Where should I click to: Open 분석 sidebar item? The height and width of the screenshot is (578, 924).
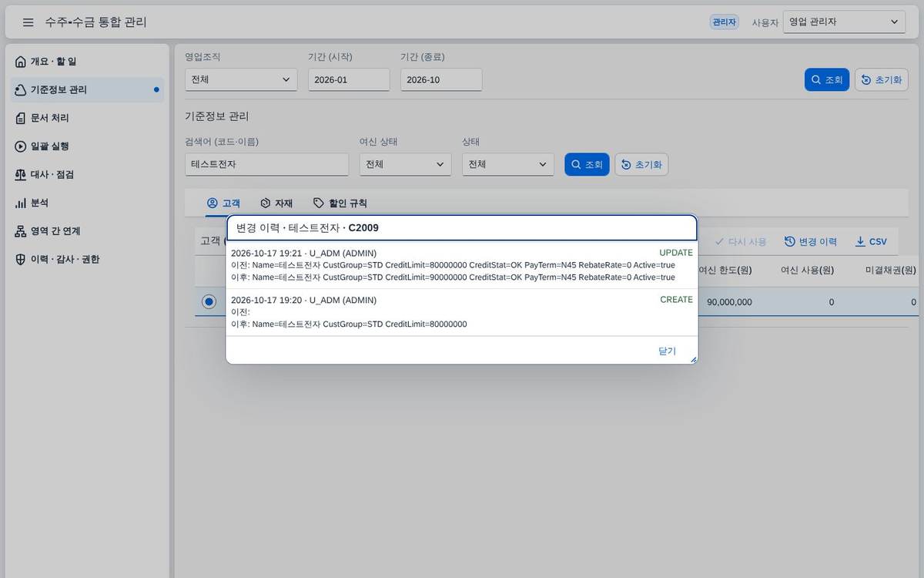87,203
